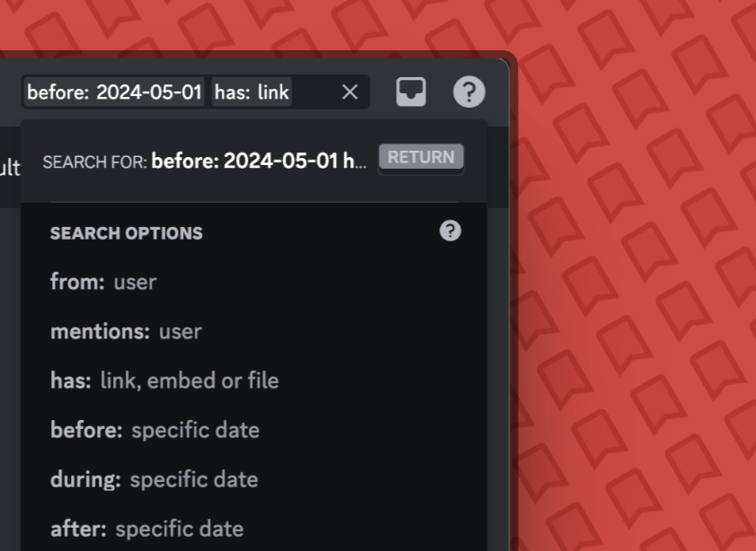Select the before: 2024-05-01 search pill
The width and height of the screenshot is (756, 551).
(115, 92)
